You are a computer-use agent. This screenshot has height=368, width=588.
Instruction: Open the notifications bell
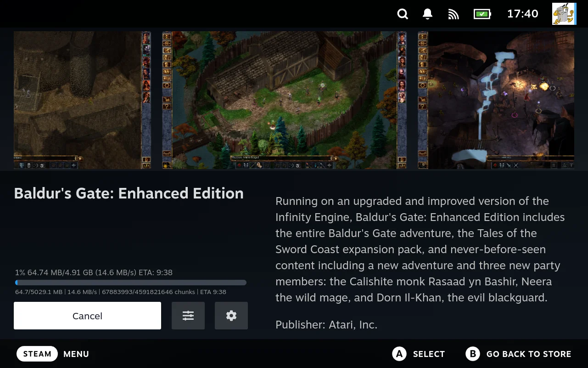(x=427, y=14)
